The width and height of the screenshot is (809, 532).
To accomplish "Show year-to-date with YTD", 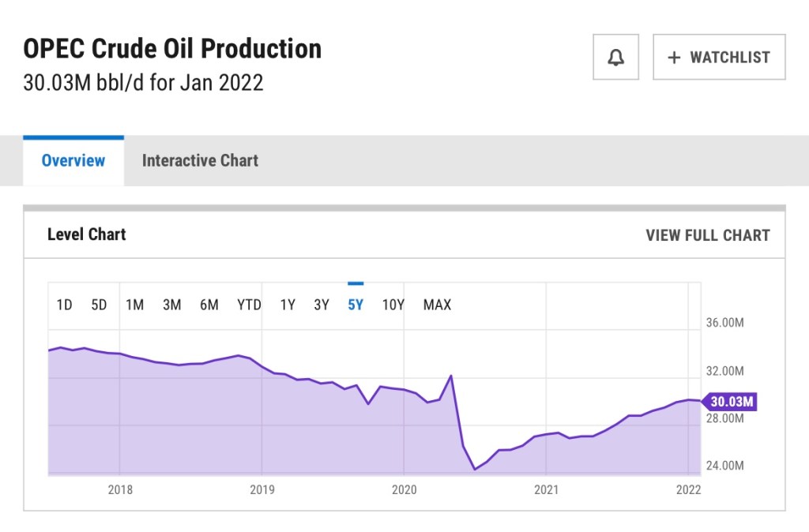I will (249, 305).
